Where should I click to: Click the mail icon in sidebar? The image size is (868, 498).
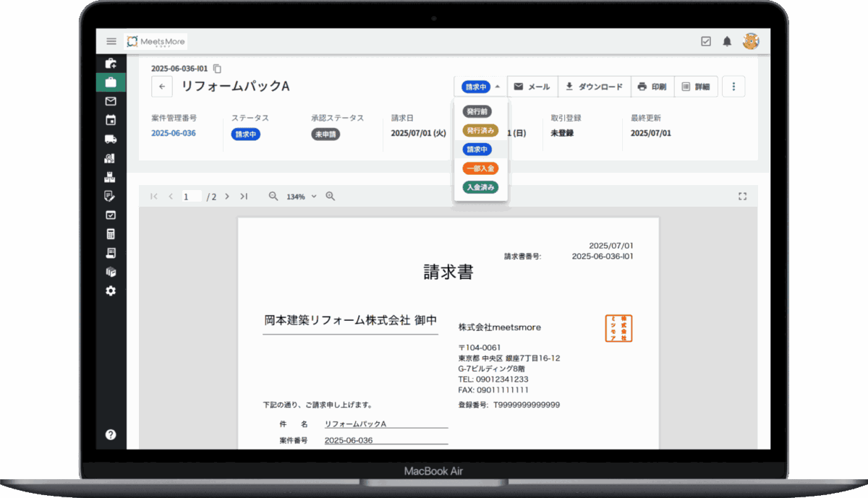point(111,101)
